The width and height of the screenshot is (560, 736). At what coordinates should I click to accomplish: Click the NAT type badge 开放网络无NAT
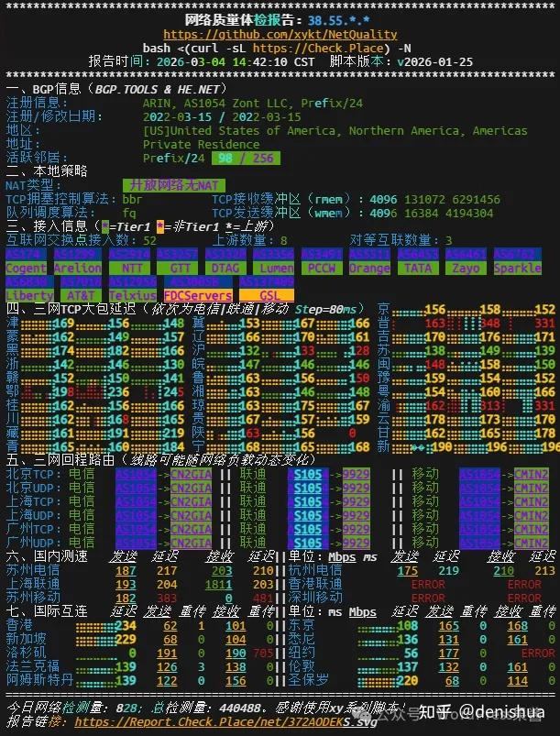(174, 185)
